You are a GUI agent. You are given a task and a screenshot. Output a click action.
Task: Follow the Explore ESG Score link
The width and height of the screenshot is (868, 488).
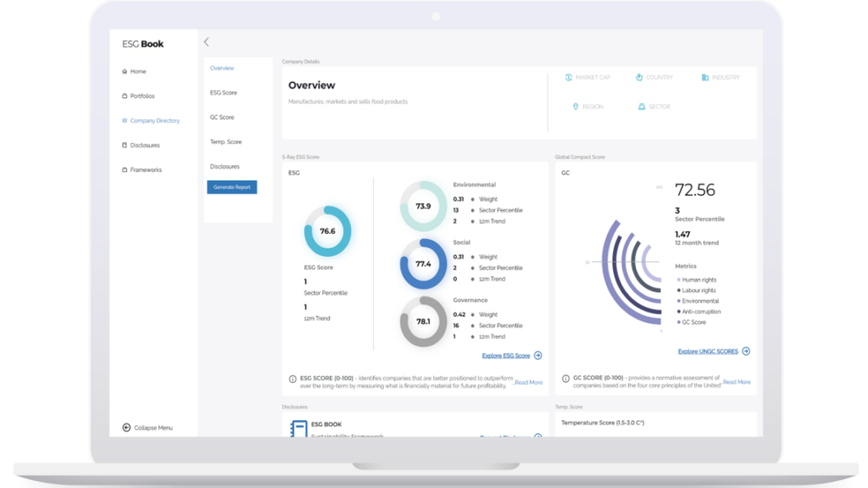coord(506,356)
